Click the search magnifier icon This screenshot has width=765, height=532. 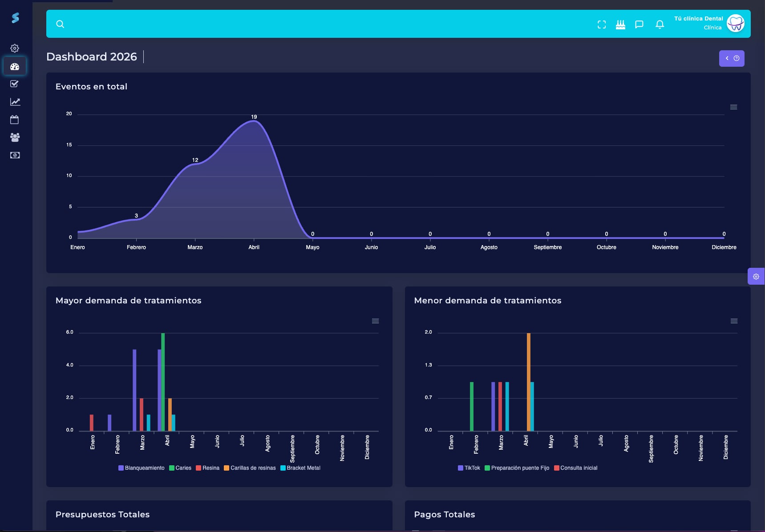click(60, 24)
